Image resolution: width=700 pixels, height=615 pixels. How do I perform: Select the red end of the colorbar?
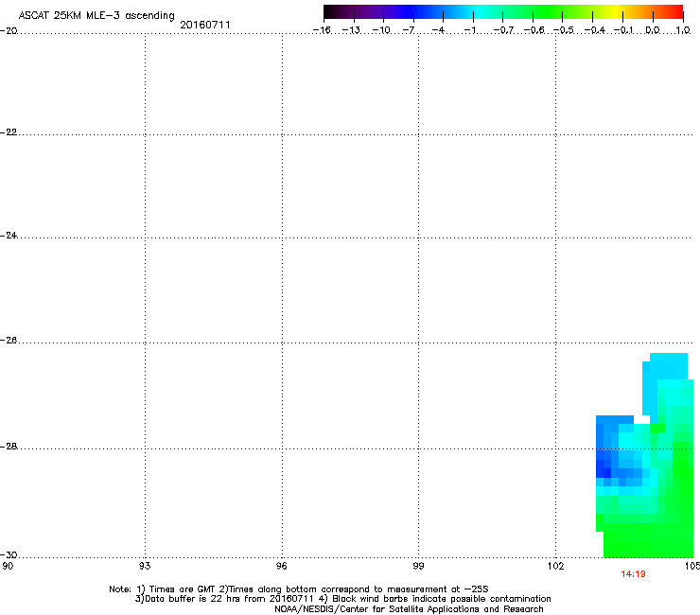coord(676,11)
